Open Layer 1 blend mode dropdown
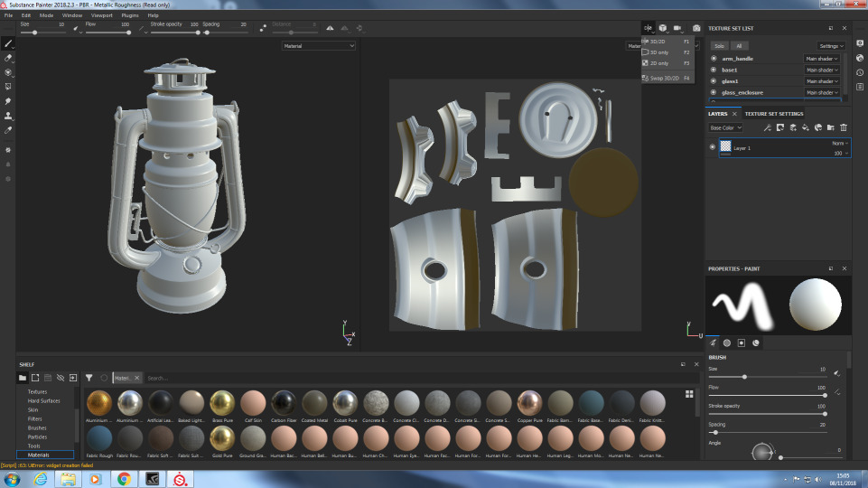This screenshot has width=868, height=488. 840,143
